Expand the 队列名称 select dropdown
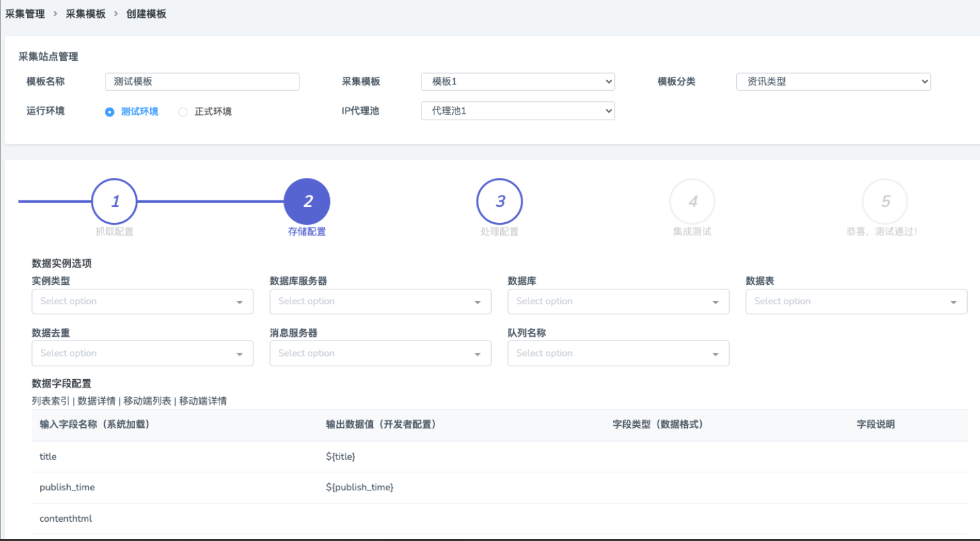Screen dimensions: 980x541 point(618,353)
